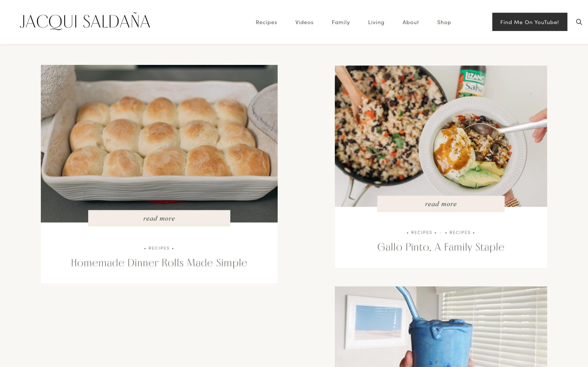The image size is (588, 367).
Task: Open the Recipes menu item
Action: (x=266, y=22)
